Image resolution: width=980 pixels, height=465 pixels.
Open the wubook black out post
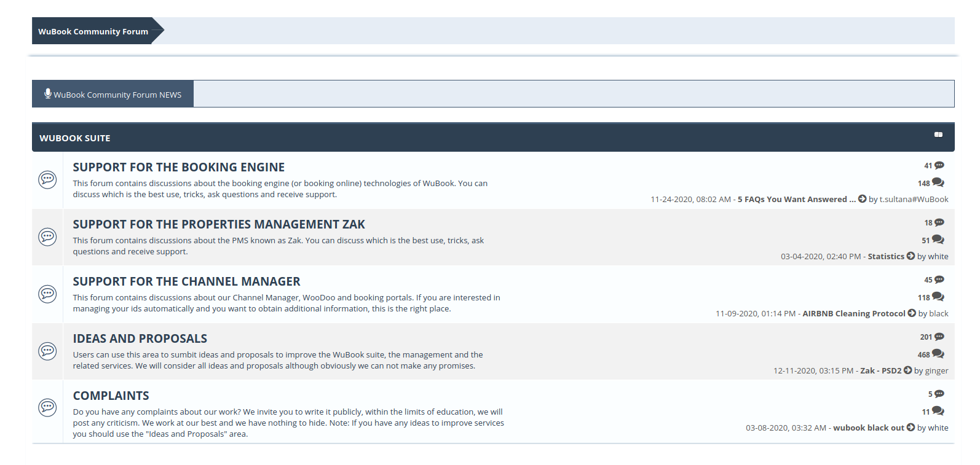click(x=869, y=428)
